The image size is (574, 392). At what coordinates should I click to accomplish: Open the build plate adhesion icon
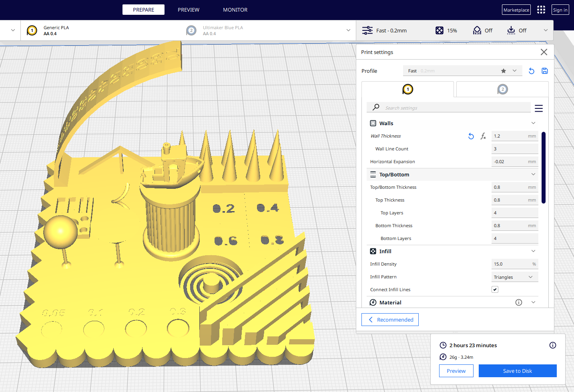(511, 30)
